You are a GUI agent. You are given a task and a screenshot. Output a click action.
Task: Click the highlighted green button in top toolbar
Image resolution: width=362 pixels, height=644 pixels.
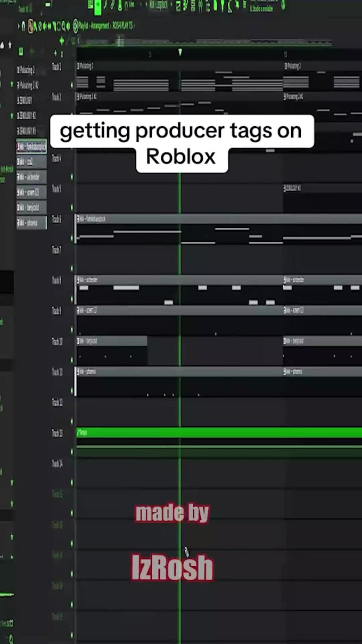tap(97, 7)
